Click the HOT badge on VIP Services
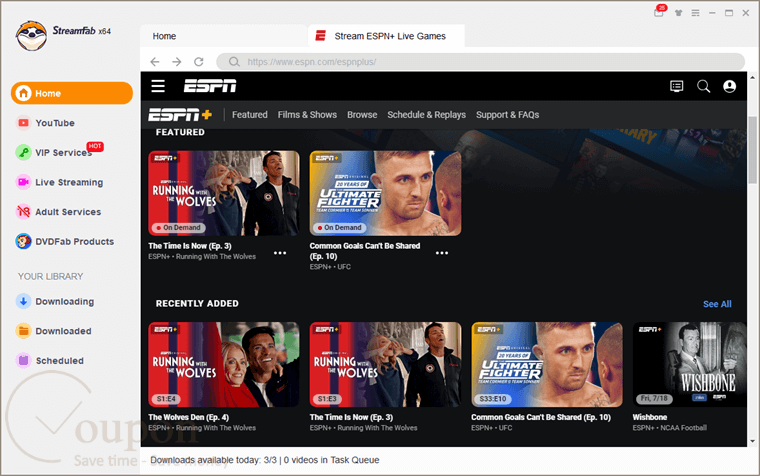760x476 pixels. 95,146
